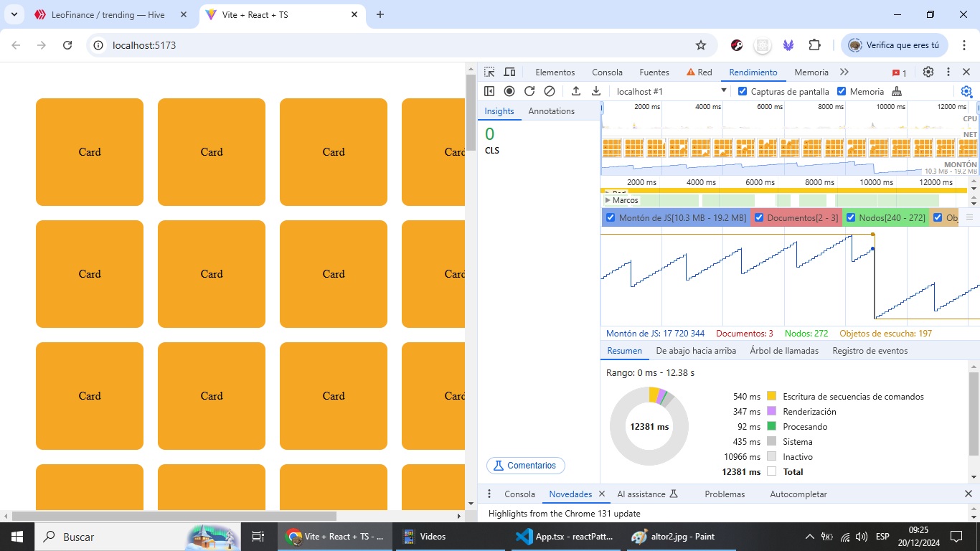
Task: Click the localhost:5173 address bar
Action: pos(402,45)
